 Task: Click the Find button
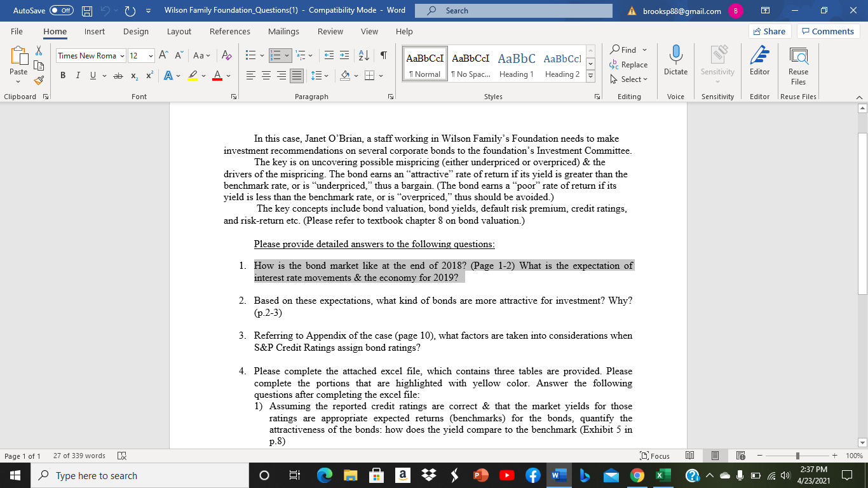coord(623,50)
